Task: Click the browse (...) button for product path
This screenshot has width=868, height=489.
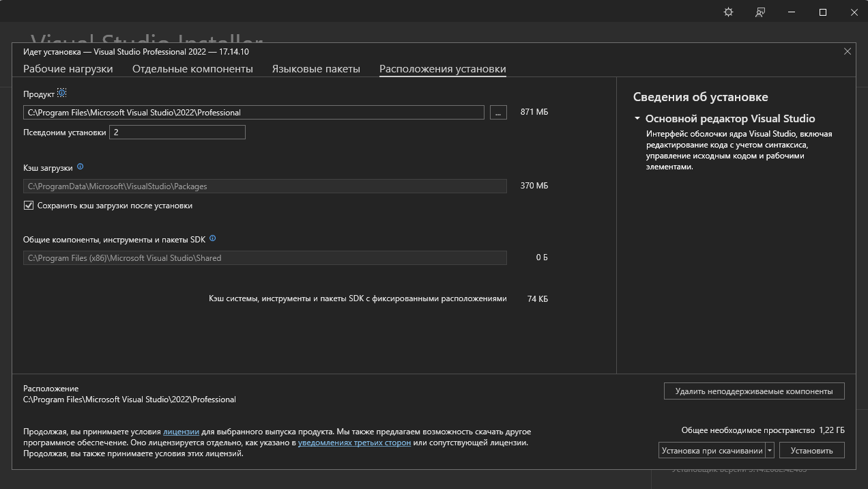Action: tap(498, 113)
